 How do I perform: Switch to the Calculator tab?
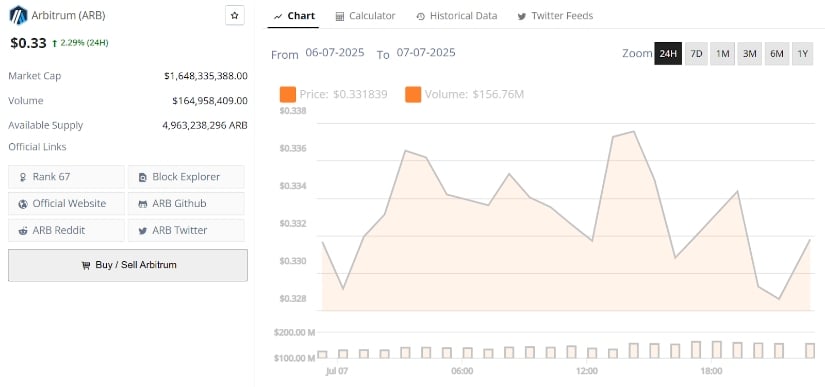click(x=365, y=16)
